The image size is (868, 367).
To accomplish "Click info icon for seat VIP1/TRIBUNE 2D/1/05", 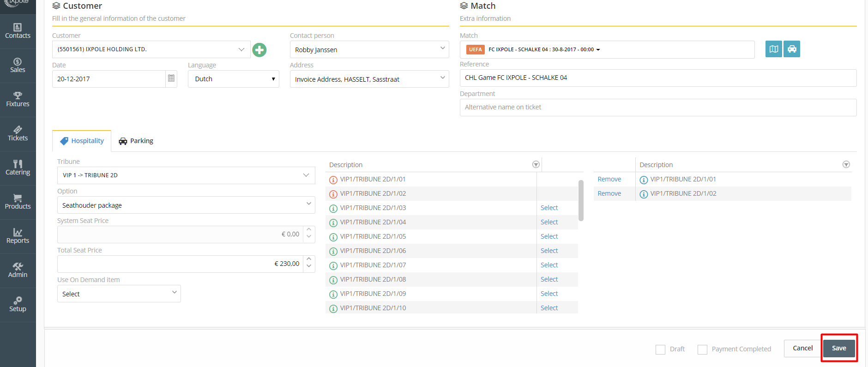I will click(x=333, y=237).
